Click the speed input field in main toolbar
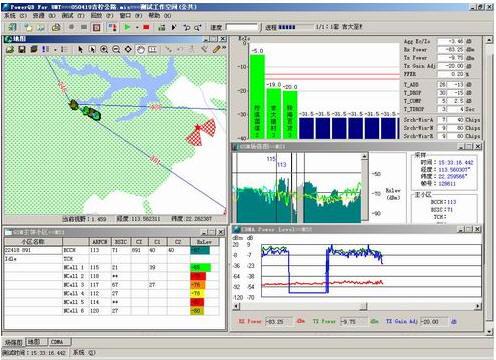Screen dimensions: 496x360 click(x=242, y=27)
